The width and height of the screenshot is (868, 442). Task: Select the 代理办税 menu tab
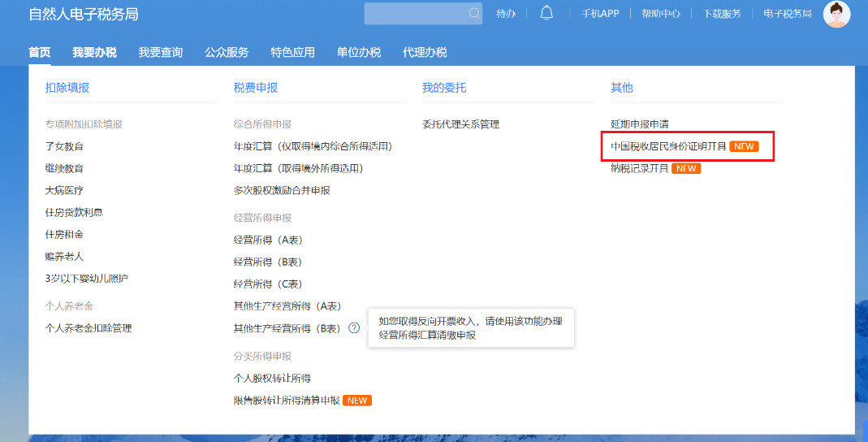pyautogui.click(x=425, y=52)
